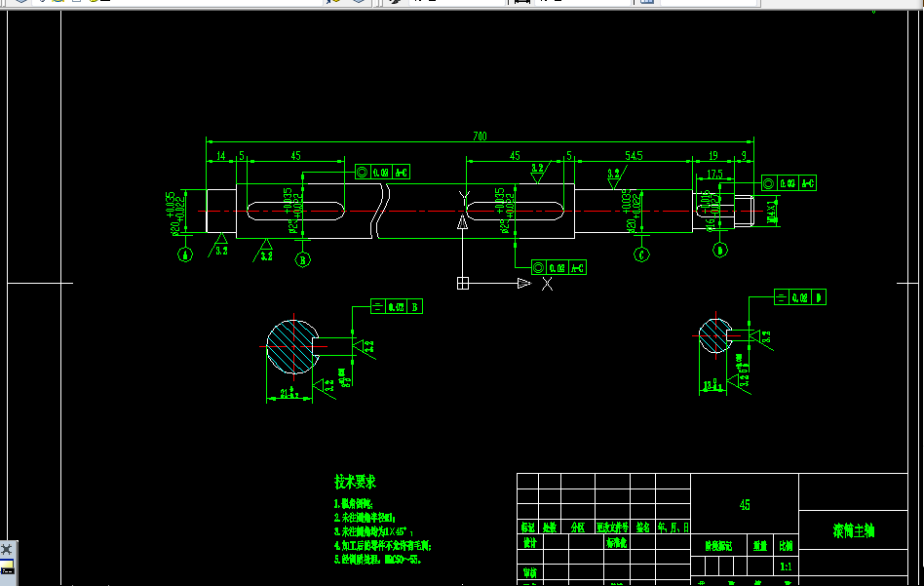
Task: Select the 技术要求 heading
Action: pos(356,482)
